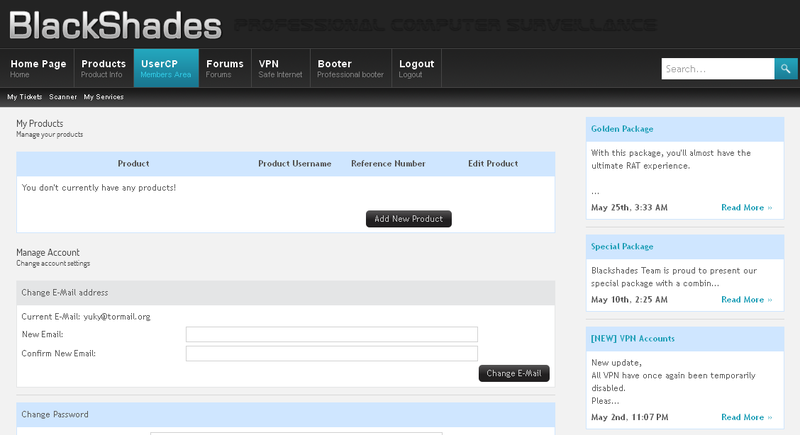This screenshot has width=800, height=435.
Task: Open the Home Page menu item
Action: (x=38, y=68)
